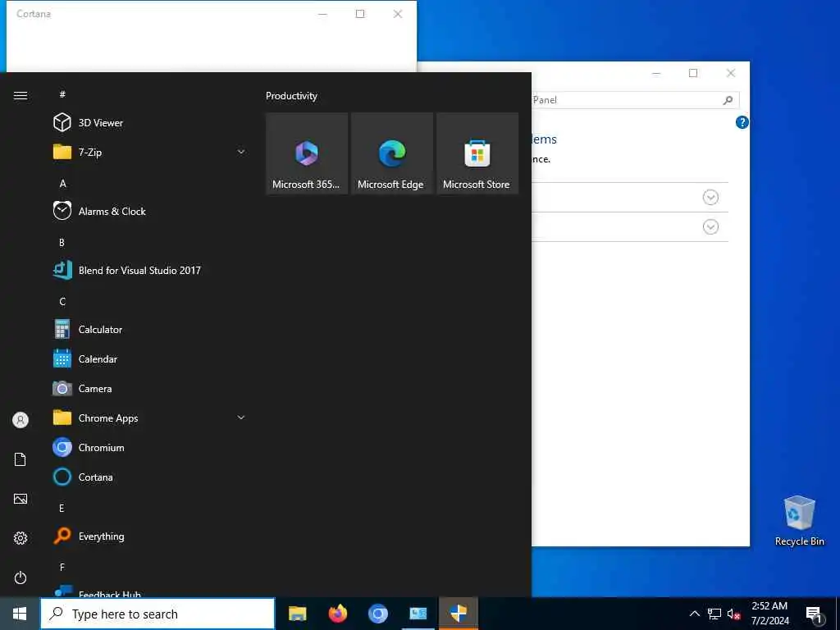Maximize the Cortana window
840x630 pixels.
(x=360, y=14)
